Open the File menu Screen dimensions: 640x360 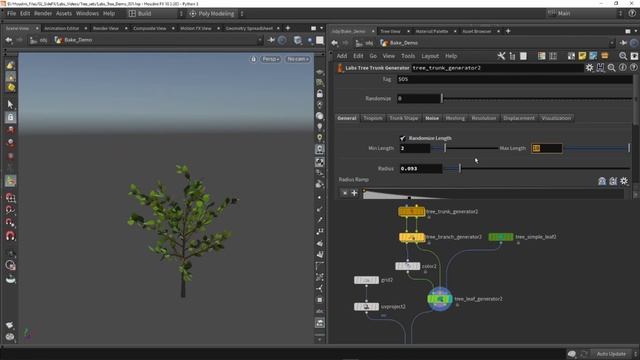point(11,13)
